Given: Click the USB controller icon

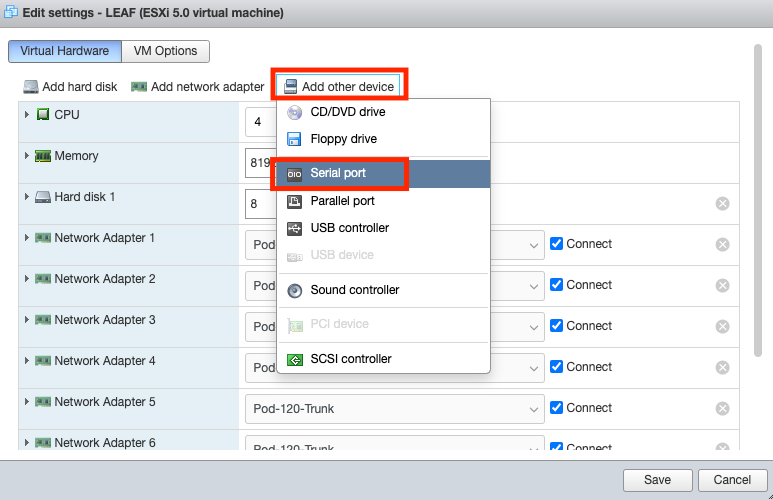Looking at the screenshot, I should click(x=294, y=228).
